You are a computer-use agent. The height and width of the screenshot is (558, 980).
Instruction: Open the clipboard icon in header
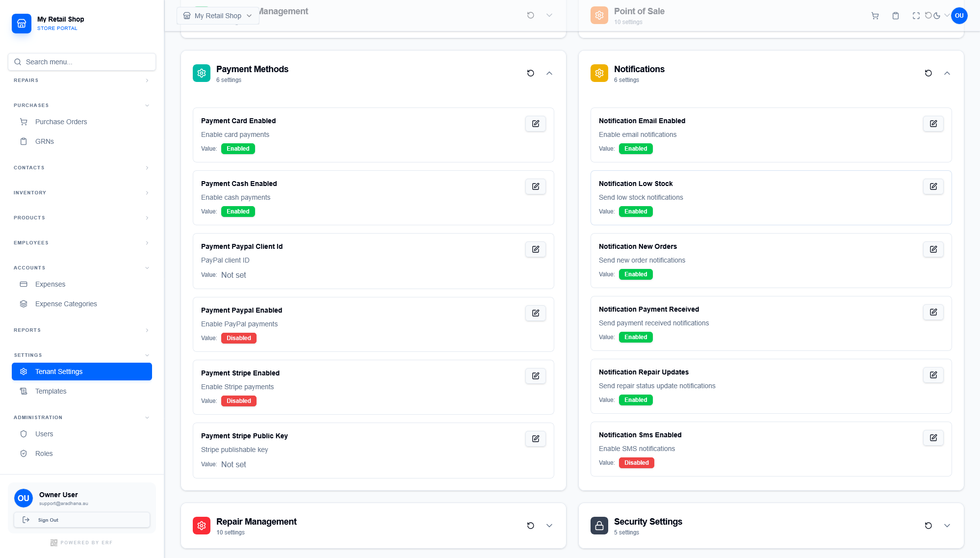[x=896, y=16]
